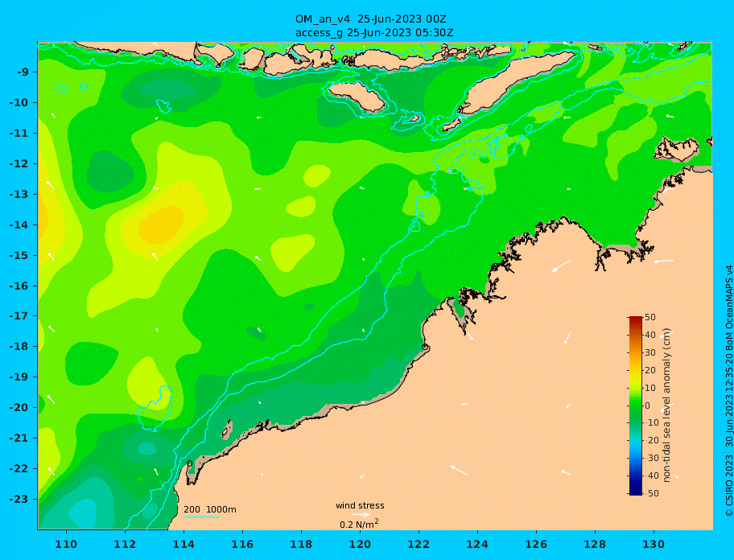This screenshot has width=734, height=560.
Task: Click the colorbar legend's rainbow gradient strip
Action: (x=636, y=406)
